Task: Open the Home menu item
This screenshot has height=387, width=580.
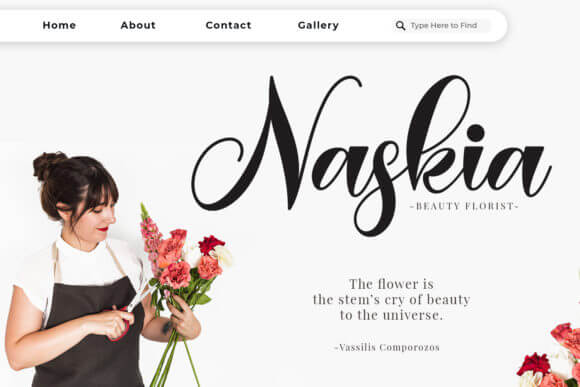Action: tap(60, 25)
